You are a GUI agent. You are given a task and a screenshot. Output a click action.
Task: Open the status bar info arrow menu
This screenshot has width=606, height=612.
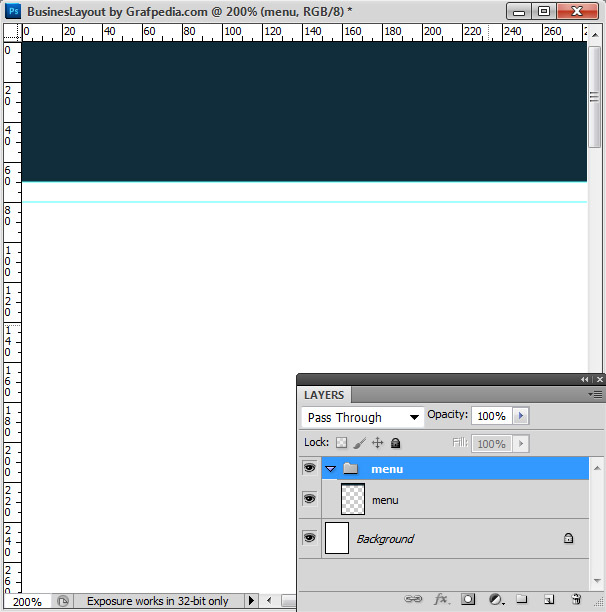[x=251, y=600]
